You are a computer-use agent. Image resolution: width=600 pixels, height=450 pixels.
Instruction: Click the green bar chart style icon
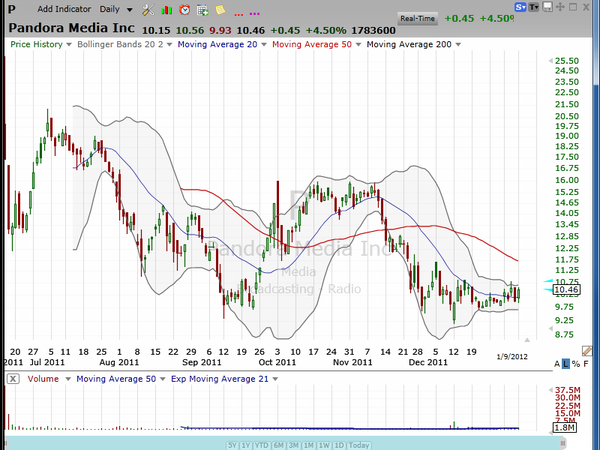point(166,10)
